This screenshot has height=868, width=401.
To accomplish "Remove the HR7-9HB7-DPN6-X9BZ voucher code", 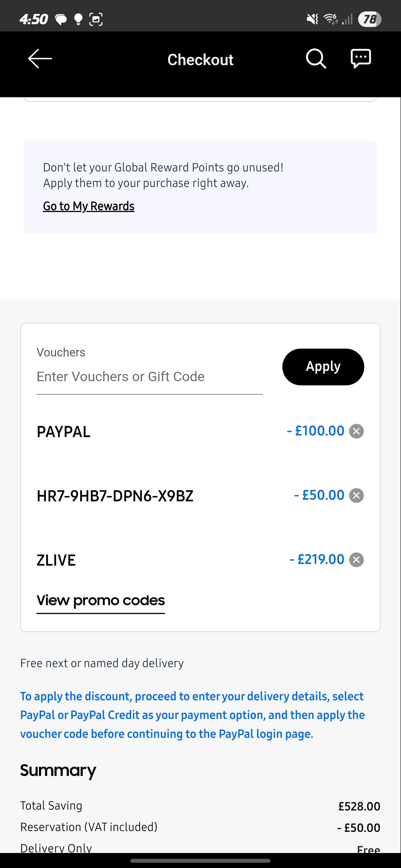I will (356, 496).
